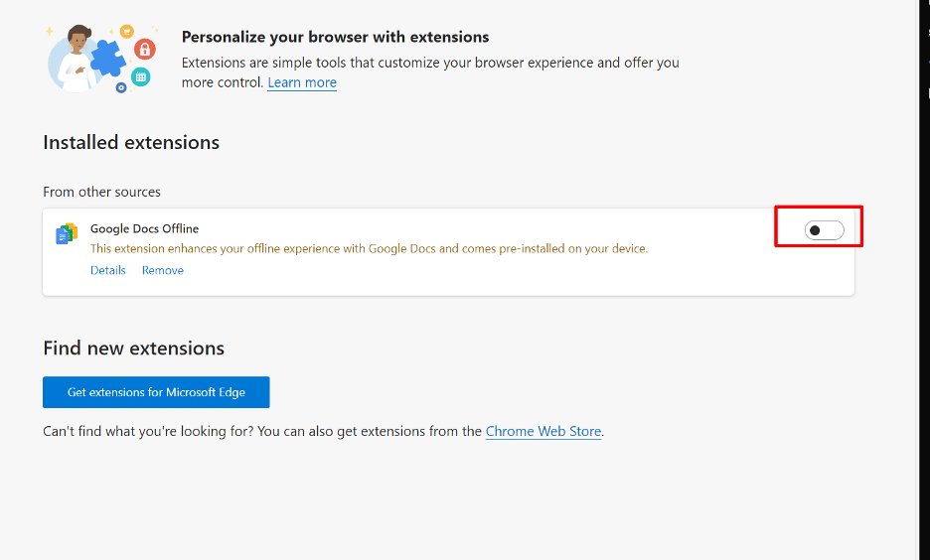Open Details for Google Docs Offline
This screenshot has height=560, width=930.
click(x=108, y=270)
